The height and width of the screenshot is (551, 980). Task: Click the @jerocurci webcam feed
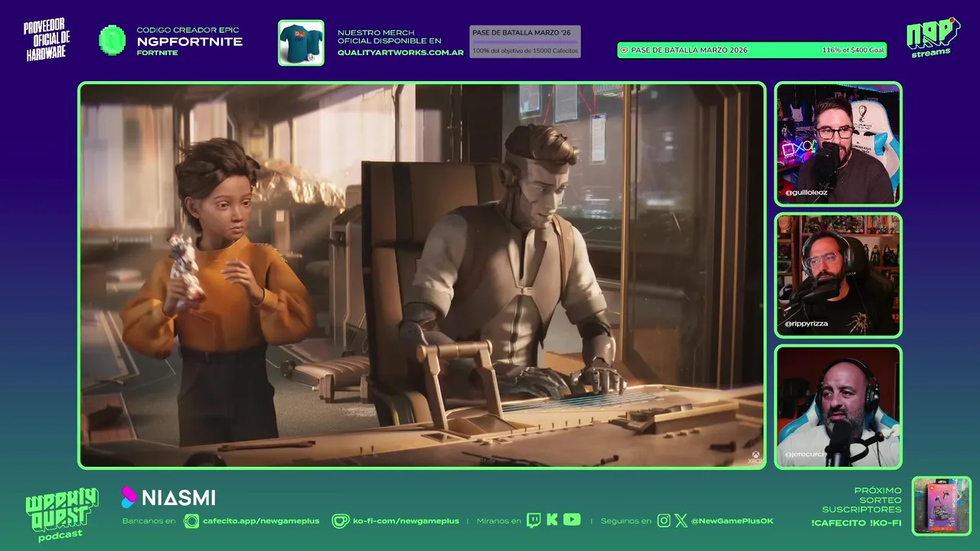838,406
